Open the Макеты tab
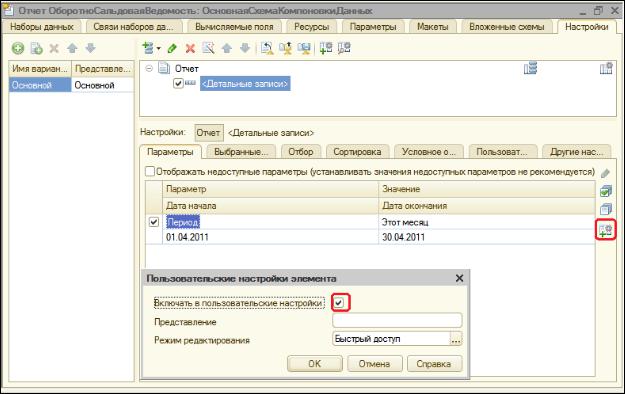625x394 pixels. (432, 27)
